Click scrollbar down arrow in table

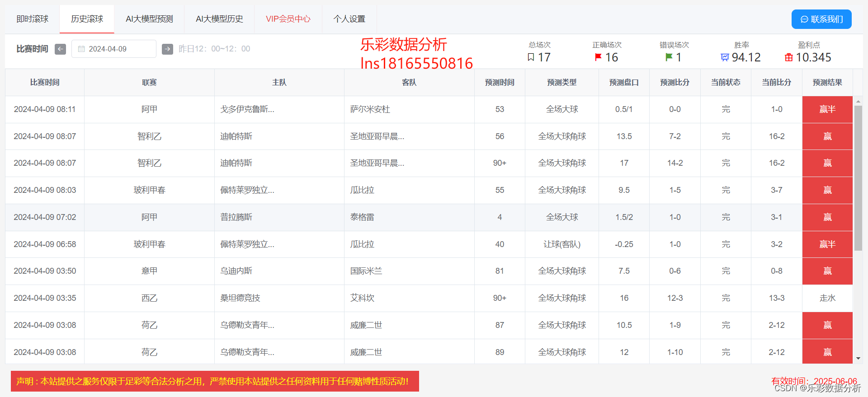coord(858,359)
